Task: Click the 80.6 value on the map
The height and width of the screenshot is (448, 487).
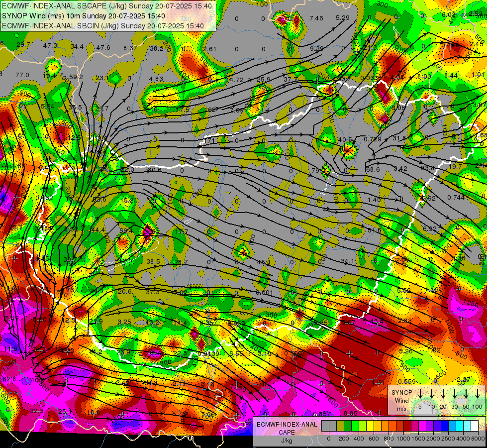Action: point(154,170)
